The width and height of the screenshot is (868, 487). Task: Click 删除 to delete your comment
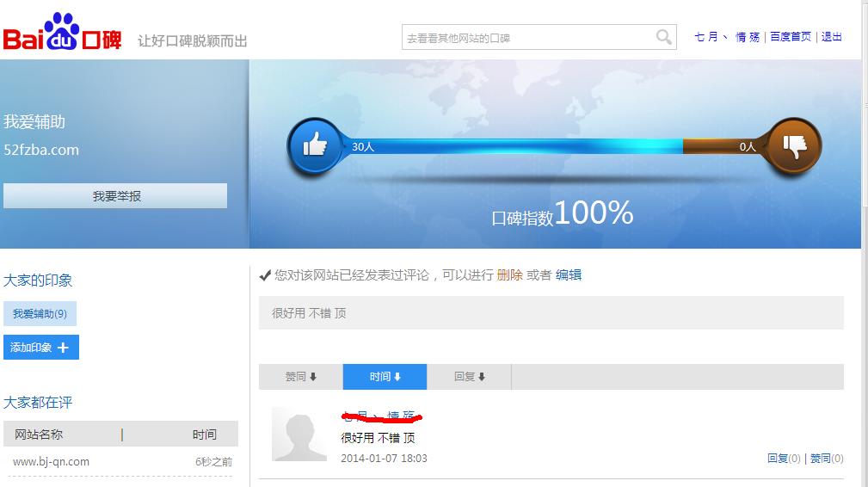(x=510, y=275)
